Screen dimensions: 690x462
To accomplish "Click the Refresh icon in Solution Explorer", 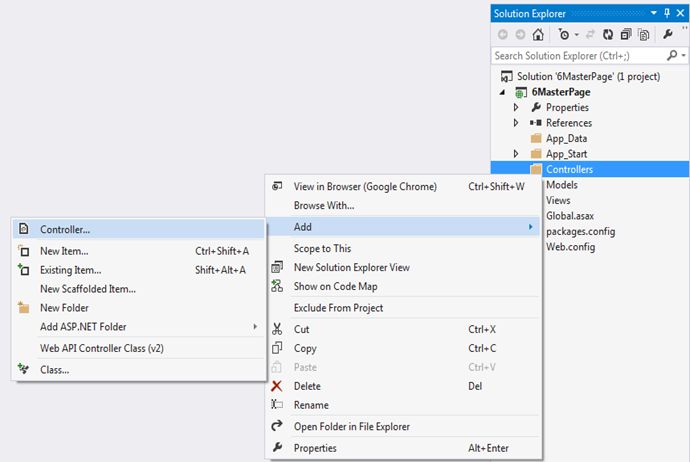I will [x=608, y=34].
